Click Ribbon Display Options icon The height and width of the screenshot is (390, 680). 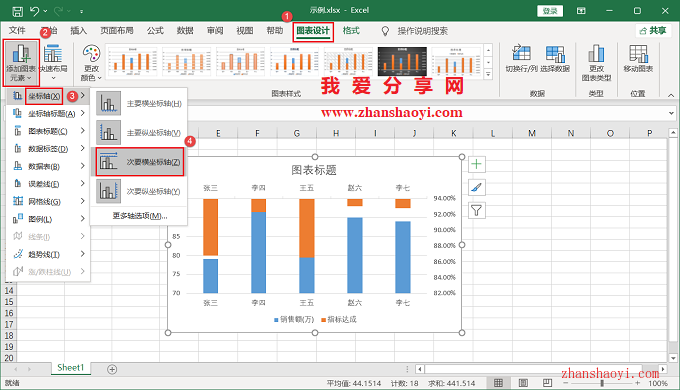[581, 11]
